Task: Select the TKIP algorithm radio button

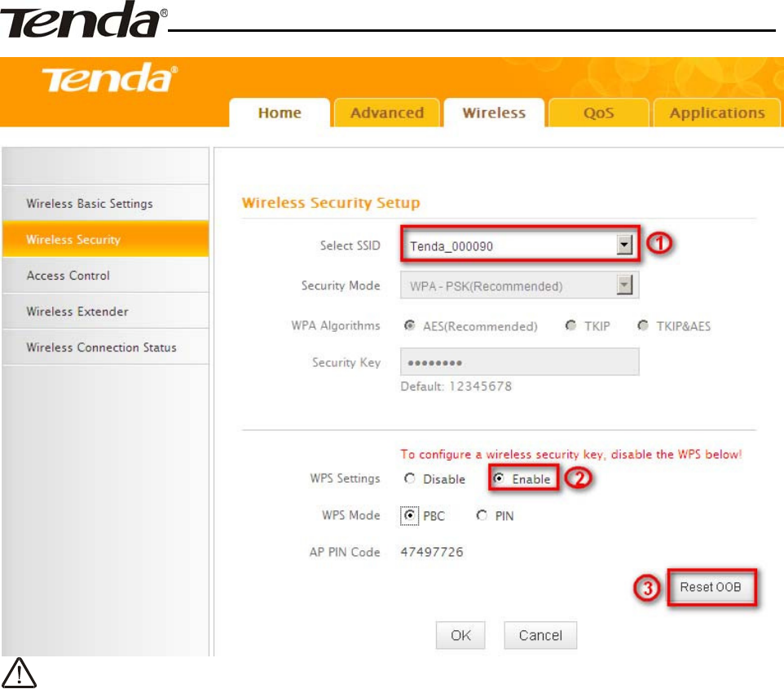Action: [x=570, y=325]
